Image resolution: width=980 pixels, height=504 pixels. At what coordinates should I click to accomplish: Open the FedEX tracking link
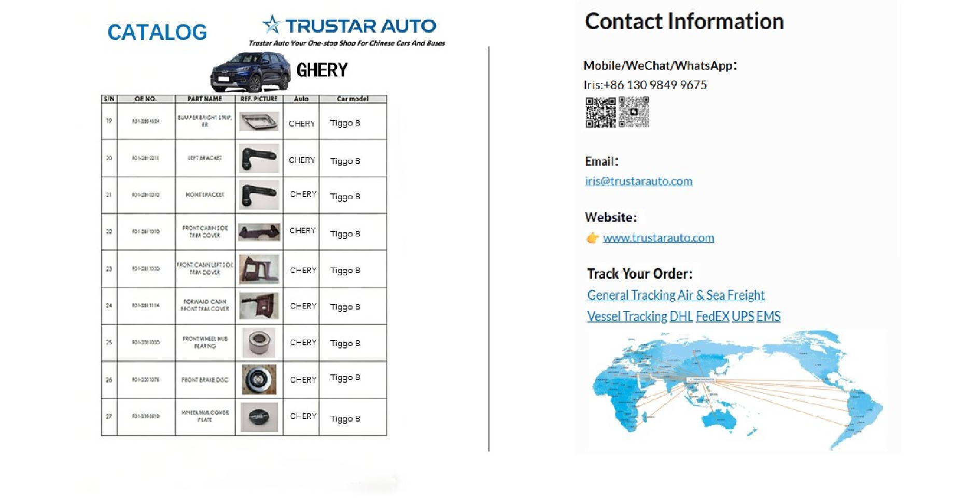pyautogui.click(x=712, y=316)
